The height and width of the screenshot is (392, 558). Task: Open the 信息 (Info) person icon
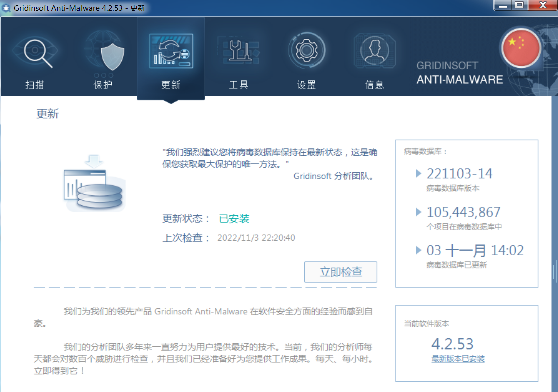pyautogui.click(x=375, y=50)
